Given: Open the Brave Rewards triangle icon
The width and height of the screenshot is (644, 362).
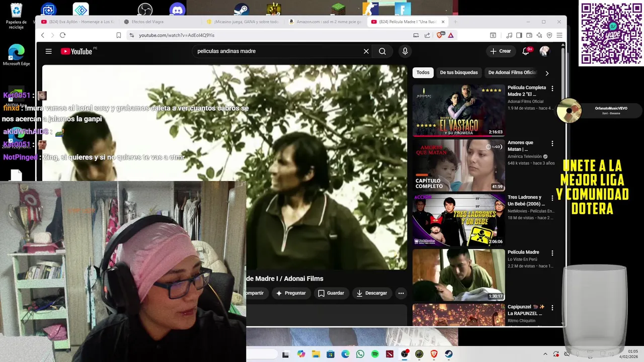Looking at the screenshot, I should tap(450, 35).
